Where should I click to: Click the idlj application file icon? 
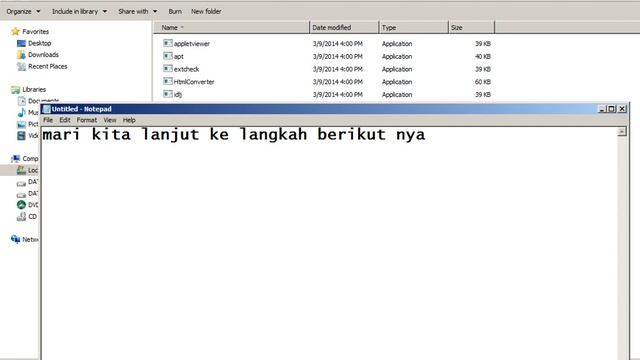pos(168,94)
